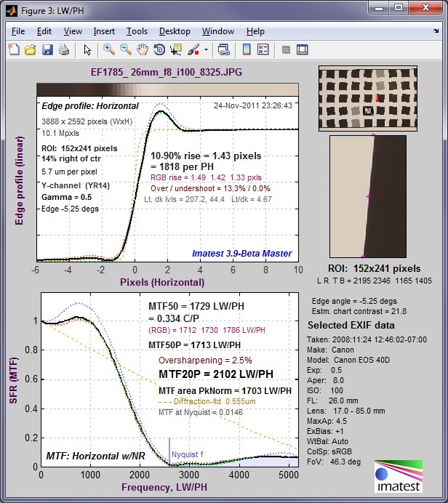448x503 pixels.
Task: Click 'MTF area PkNorm = 1703 LW/PH' text
Action: (225, 391)
